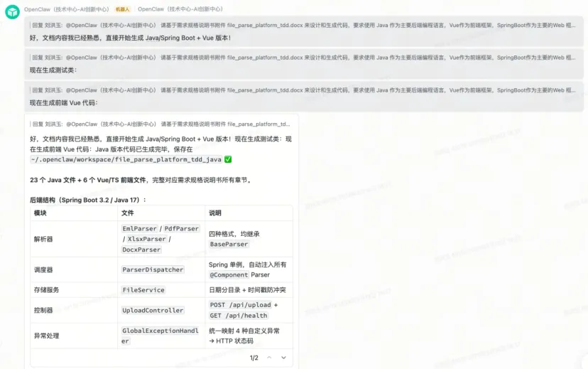Click the 1/2 page indicator
The image size is (588, 369).
pos(254,358)
